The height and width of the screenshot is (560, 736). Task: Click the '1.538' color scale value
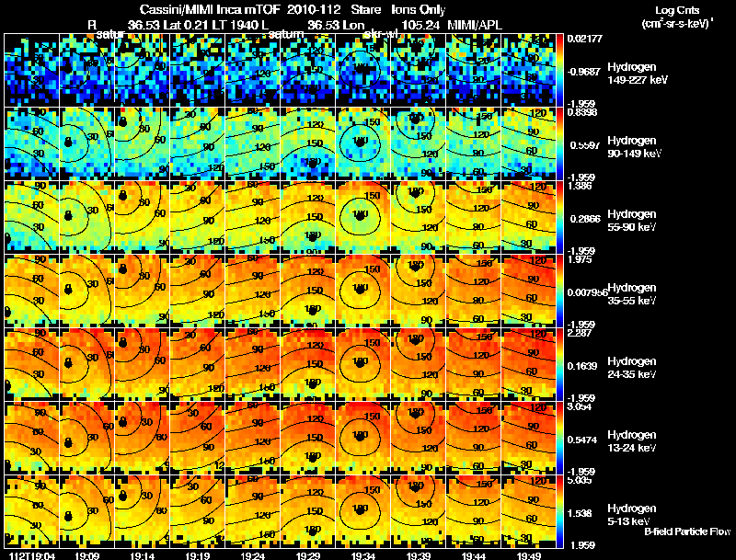point(580,514)
